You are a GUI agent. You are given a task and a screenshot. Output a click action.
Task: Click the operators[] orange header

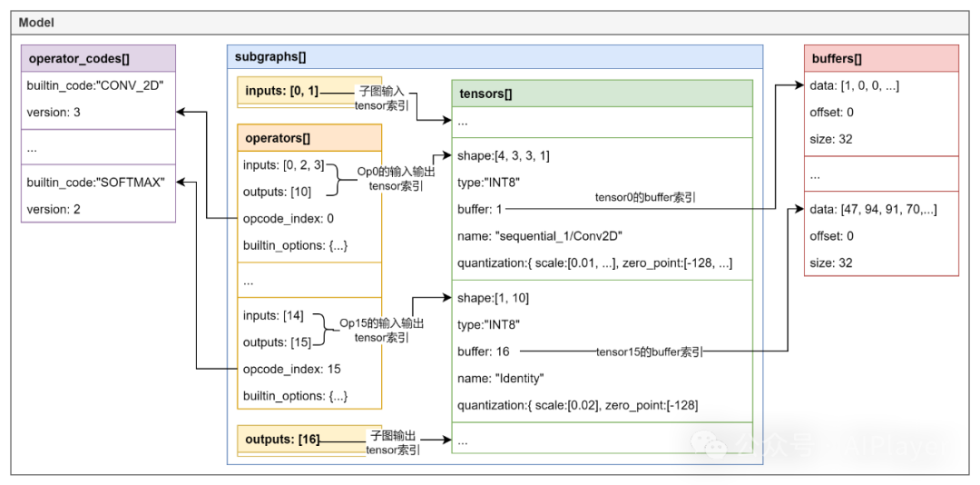309,138
